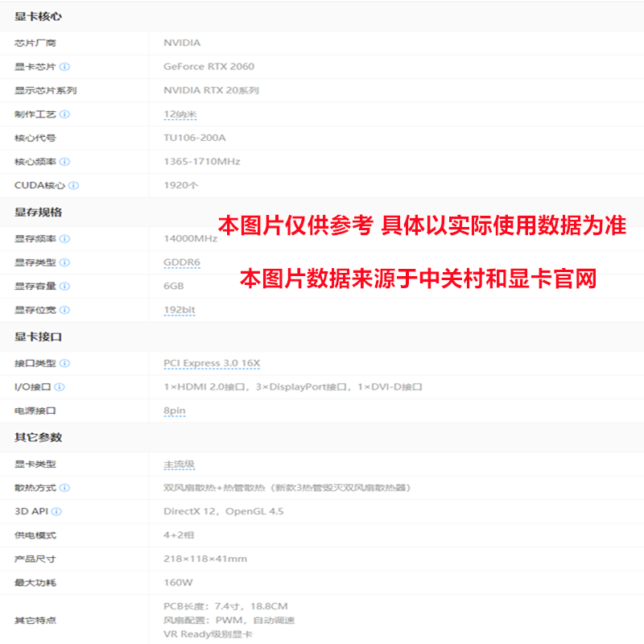
Task: Select the 显卡接口 section header
Action: 38,336
